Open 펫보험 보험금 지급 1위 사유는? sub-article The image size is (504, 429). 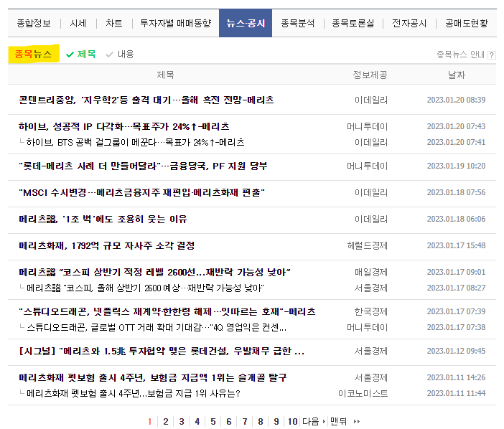(x=133, y=393)
